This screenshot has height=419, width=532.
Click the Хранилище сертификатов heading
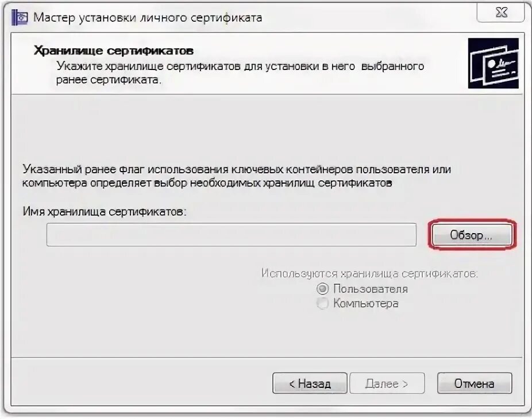114,51
